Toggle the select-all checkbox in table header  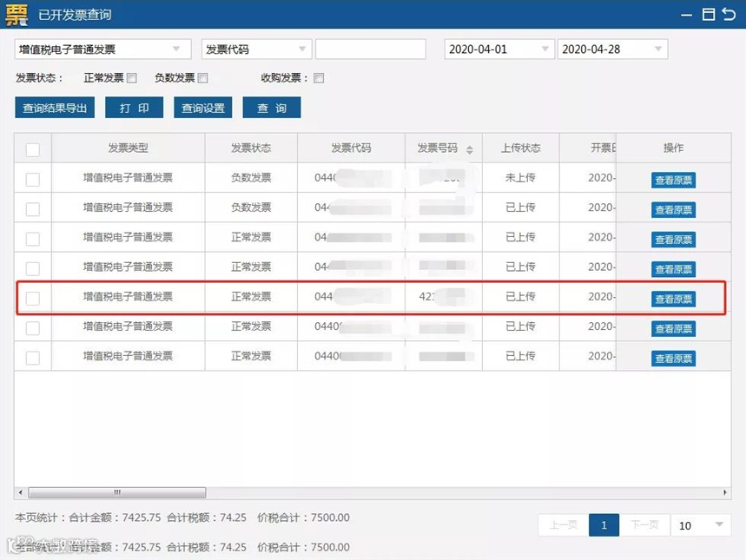pos(33,150)
